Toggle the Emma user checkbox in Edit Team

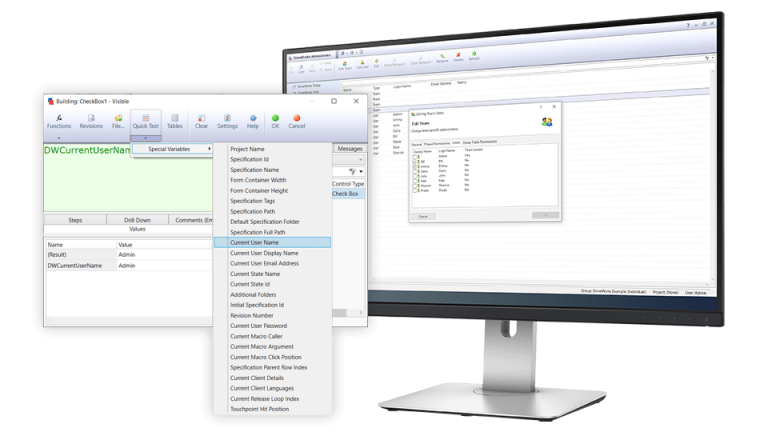coord(414,167)
